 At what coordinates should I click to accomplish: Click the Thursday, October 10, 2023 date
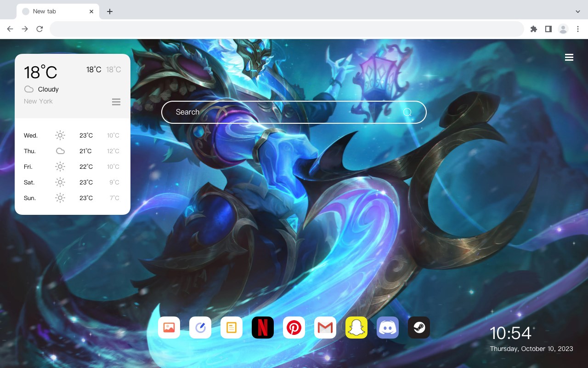click(x=531, y=349)
